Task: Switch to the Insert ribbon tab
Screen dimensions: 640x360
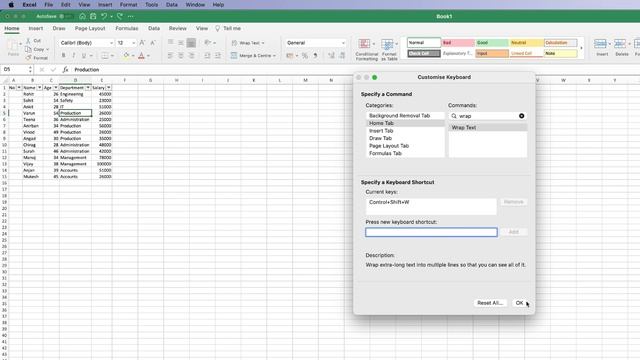Action: tap(36, 29)
